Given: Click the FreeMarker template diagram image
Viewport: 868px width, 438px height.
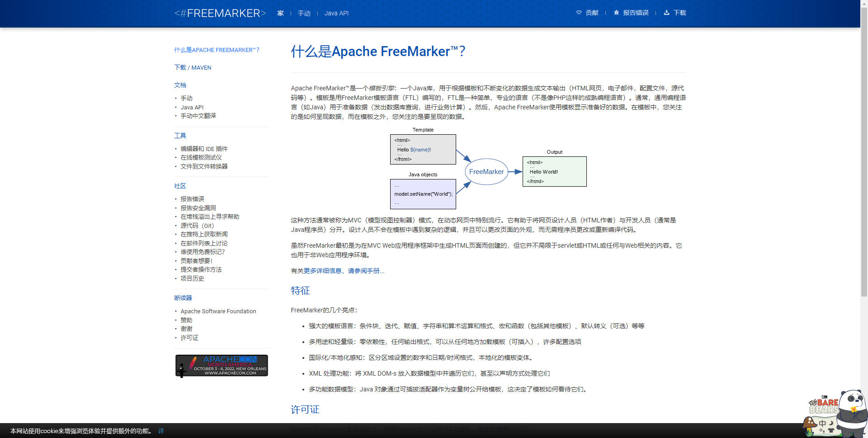Looking at the screenshot, I should pos(488,168).
